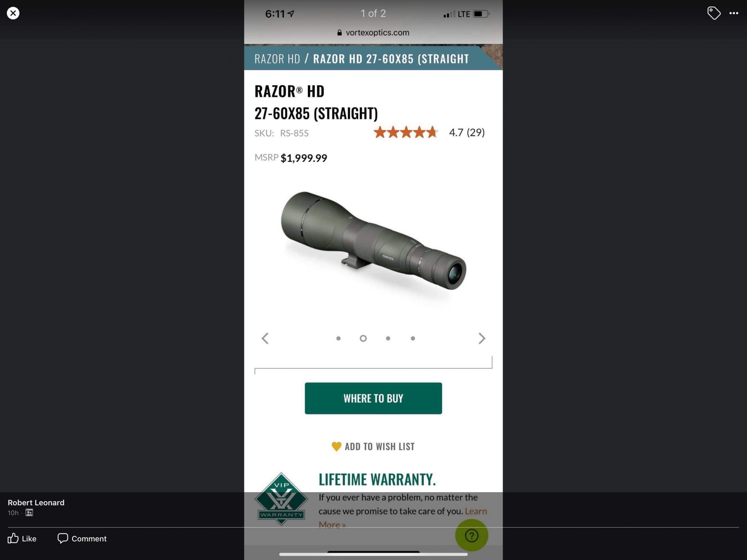Click the vortexoptics.com address bar

[x=373, y=32]
